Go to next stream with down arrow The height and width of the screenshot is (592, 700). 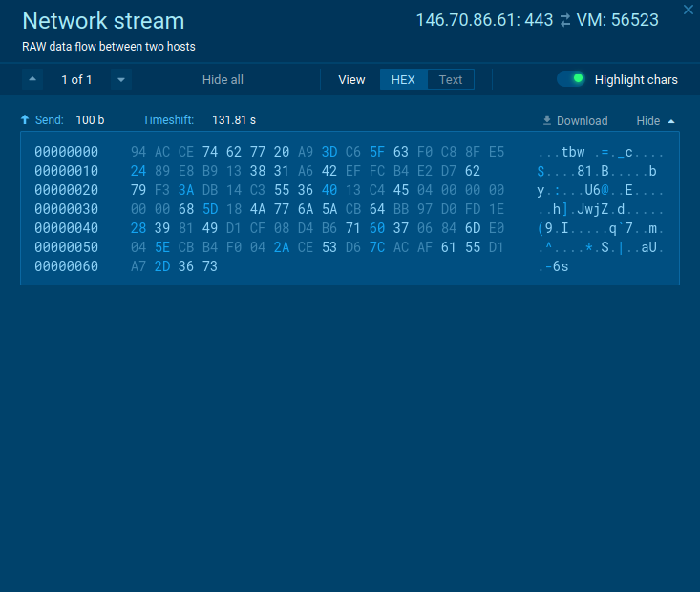coord(120,79)
